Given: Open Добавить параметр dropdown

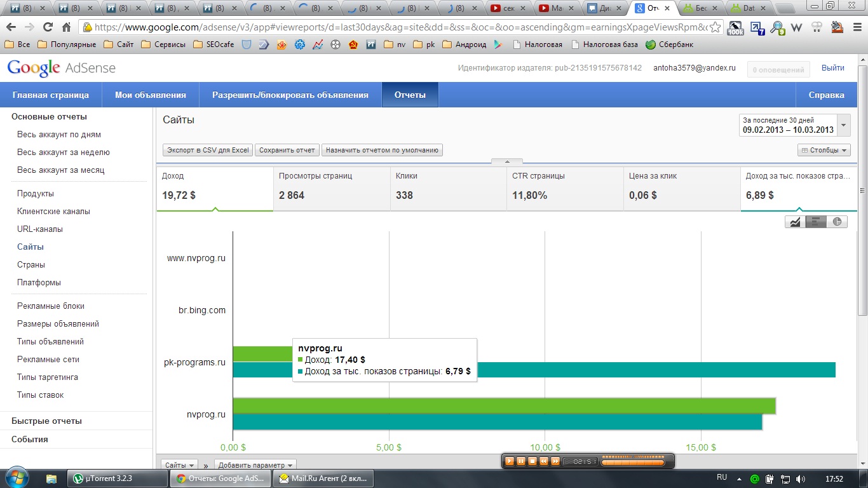Looking at the screenshot, I should (x=255, y=465).
